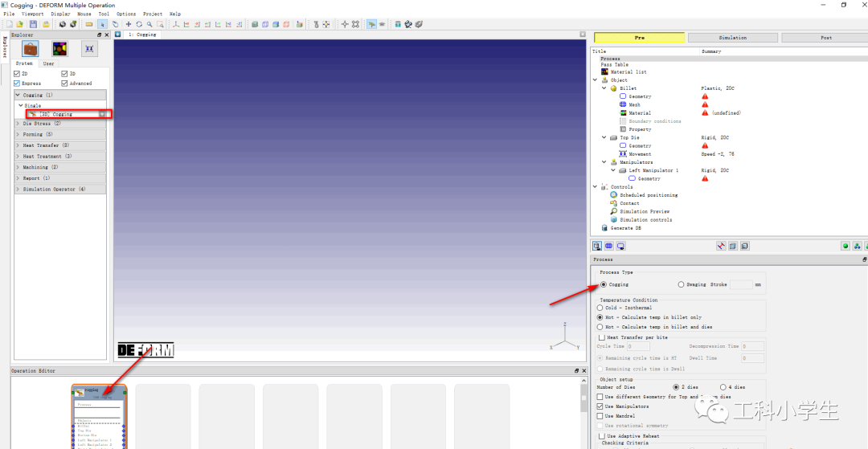The image size is (868, 449).
Task: Select the measuring ruler tool icon
Action: 88,24
